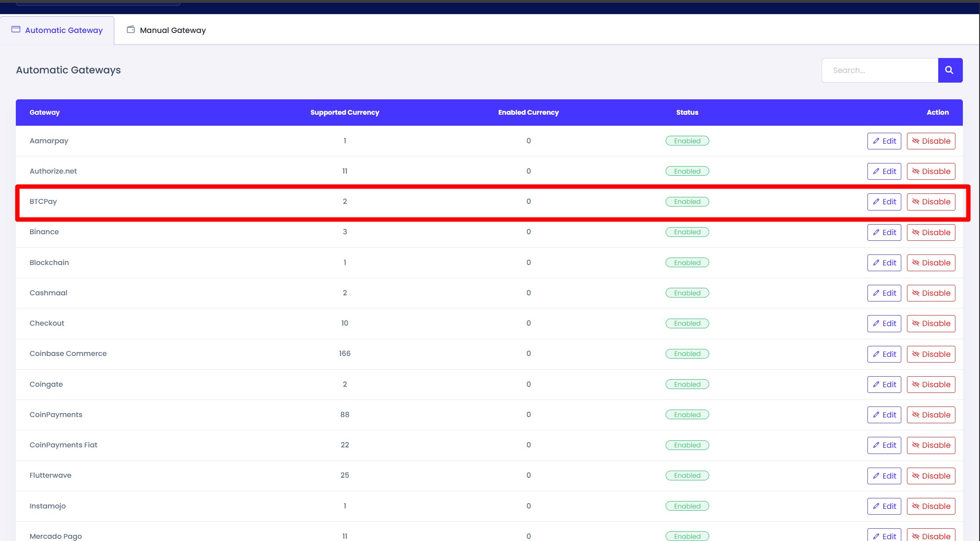980x541 pixels.
Task: Click supported currency value 88
Action: tap(345, 415)
